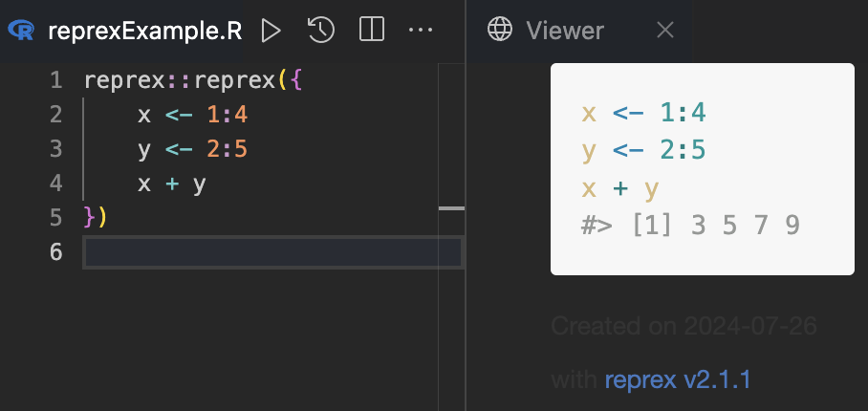Click the reprex::reprex call on line 1
This screenshot has height=411, width=868.
(180, 80)
